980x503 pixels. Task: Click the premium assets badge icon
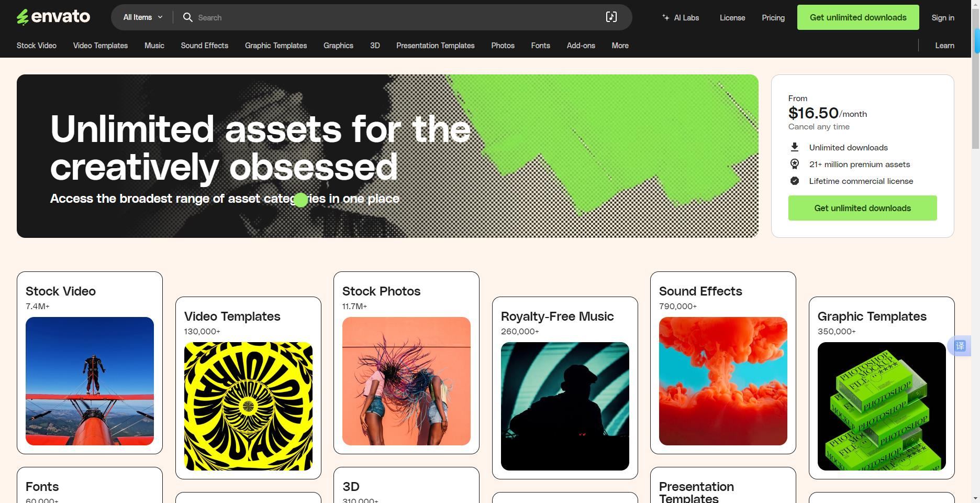tap(795, 164)
